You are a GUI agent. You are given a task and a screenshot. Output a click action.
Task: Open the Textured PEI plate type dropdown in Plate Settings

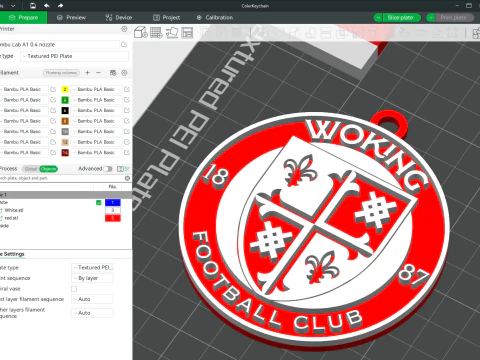92,268
